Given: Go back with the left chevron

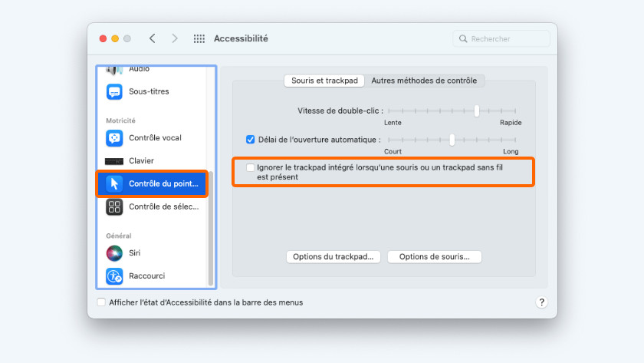Looking at the screenshot, I should (153, 38).
